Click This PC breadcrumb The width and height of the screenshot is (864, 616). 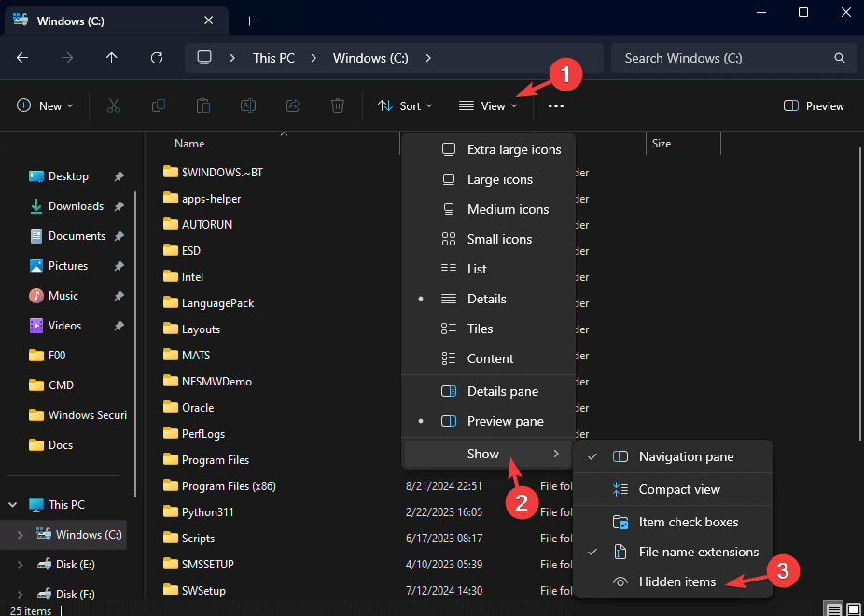click(274, 58)
